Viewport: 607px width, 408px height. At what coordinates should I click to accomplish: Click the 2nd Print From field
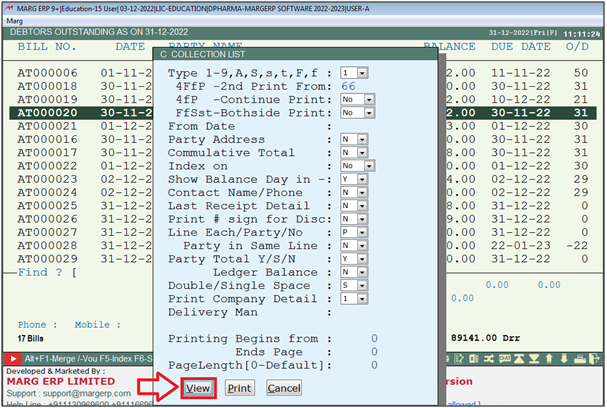pos(351,87)
